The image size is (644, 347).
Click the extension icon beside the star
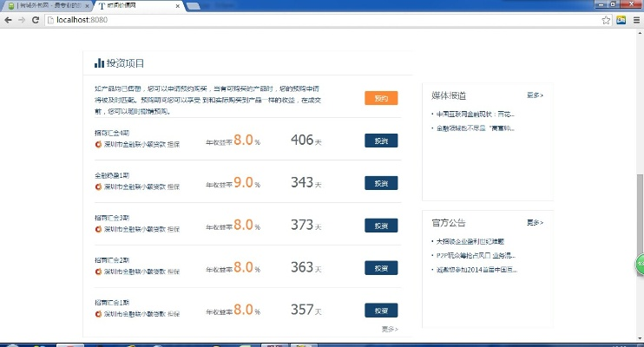(x=621, y=20)
